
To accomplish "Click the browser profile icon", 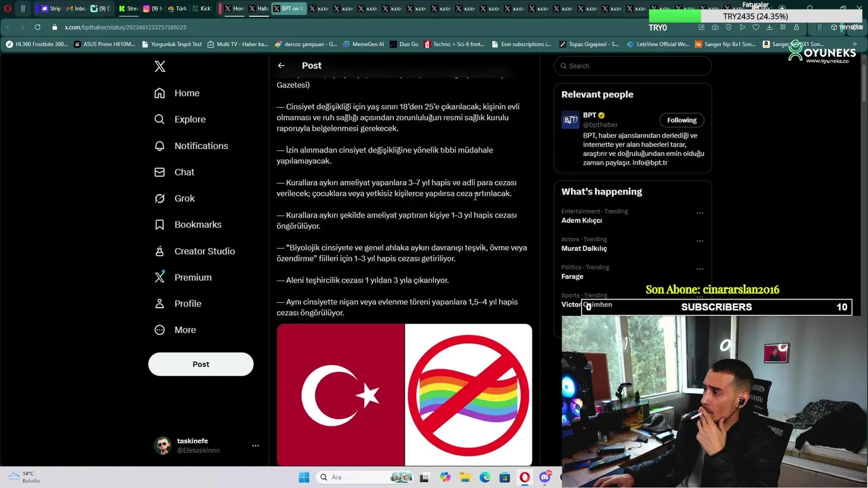I will (796, 27).
